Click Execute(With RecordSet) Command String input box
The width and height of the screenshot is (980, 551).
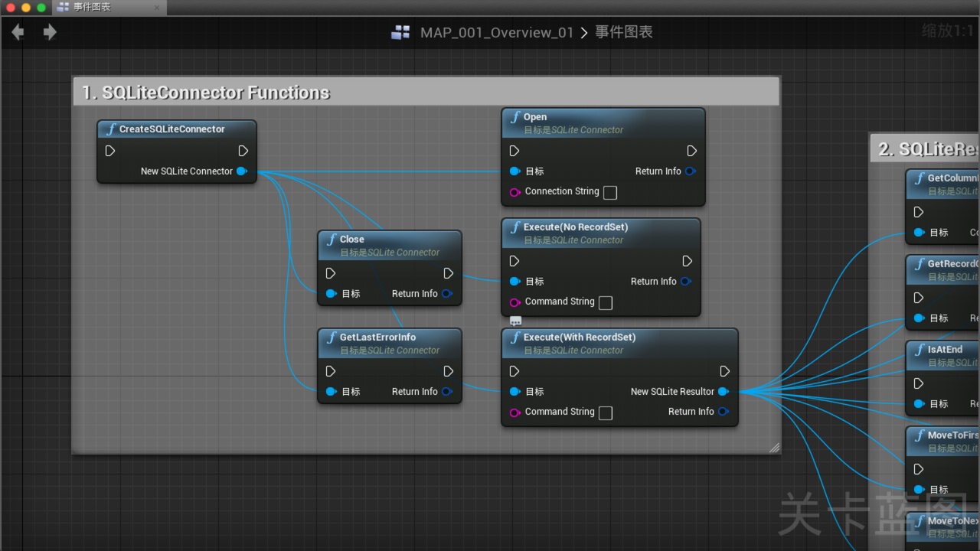(x=606, y=413)
